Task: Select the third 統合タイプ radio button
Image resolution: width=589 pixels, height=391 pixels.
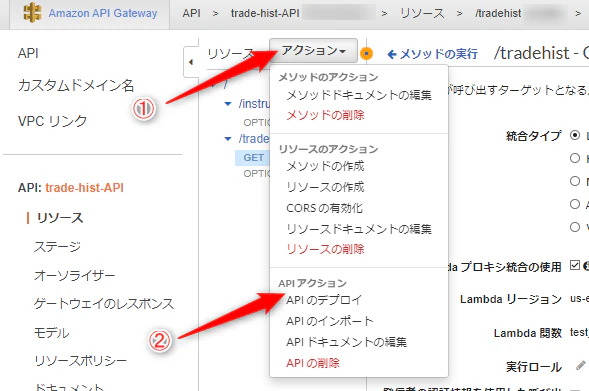Action: tap(575, 181)
